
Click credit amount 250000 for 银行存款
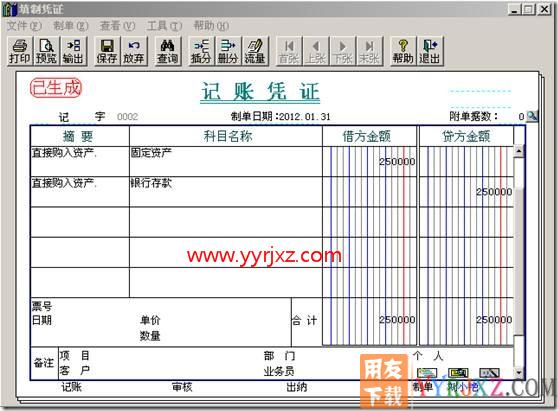click(x=494, y=192)
